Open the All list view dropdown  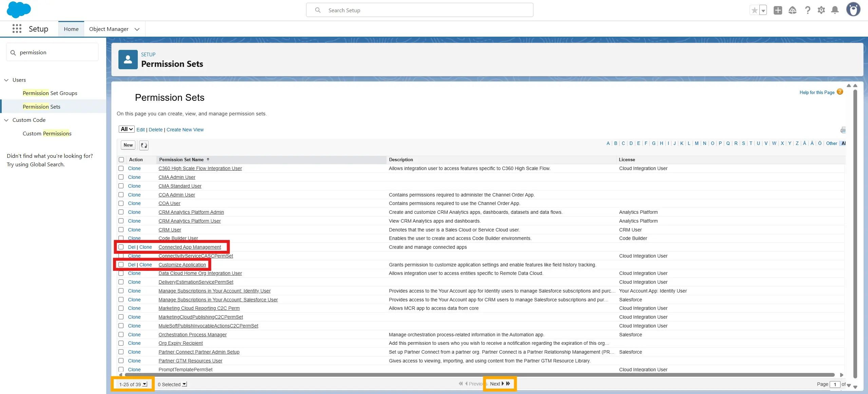coord(127,129)
